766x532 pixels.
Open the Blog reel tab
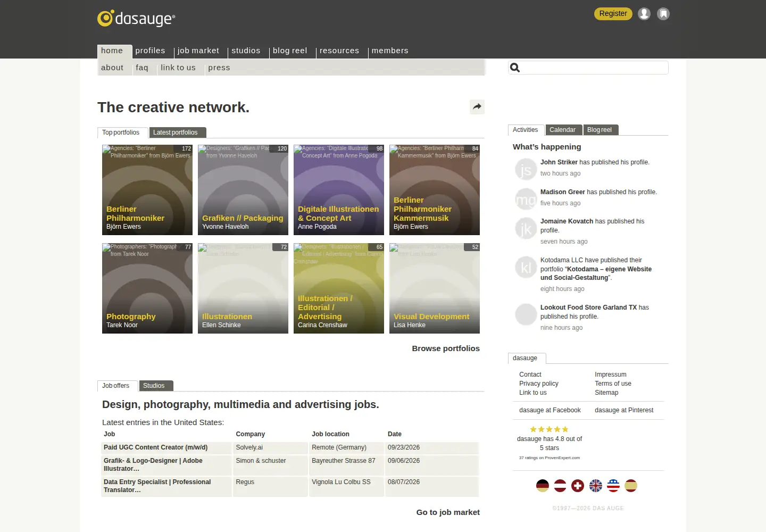(601, 130)
